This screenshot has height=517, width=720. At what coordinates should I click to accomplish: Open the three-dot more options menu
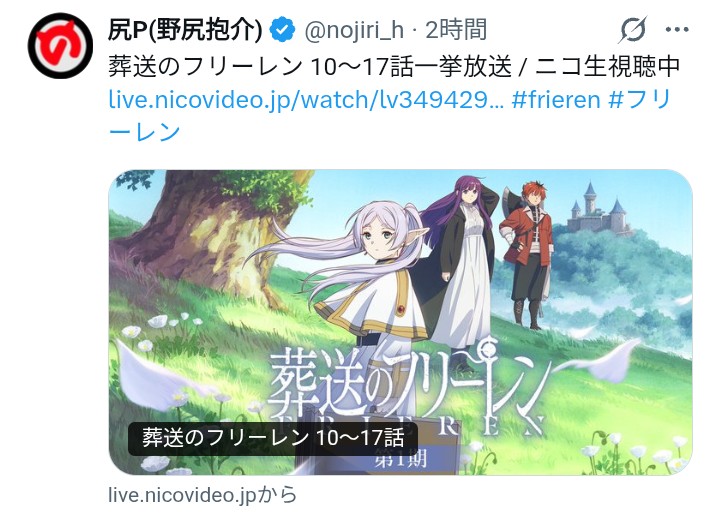coord(677,30)
